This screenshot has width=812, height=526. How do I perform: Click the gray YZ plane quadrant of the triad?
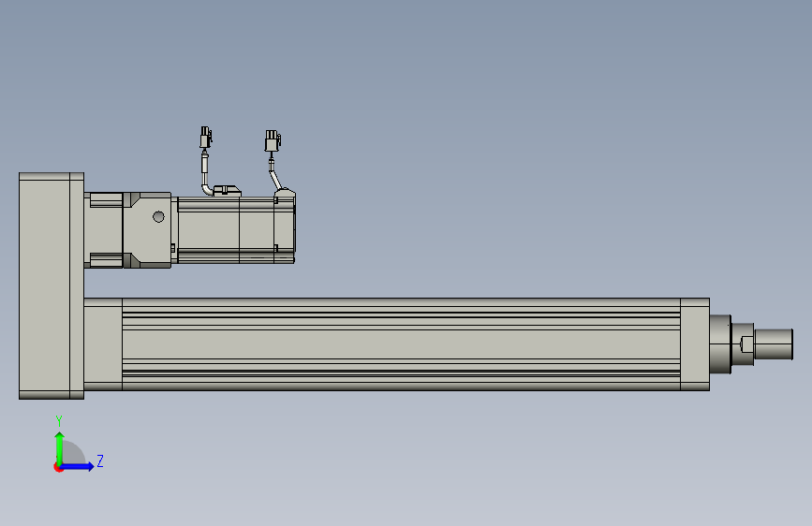click(x=73, y=453)
